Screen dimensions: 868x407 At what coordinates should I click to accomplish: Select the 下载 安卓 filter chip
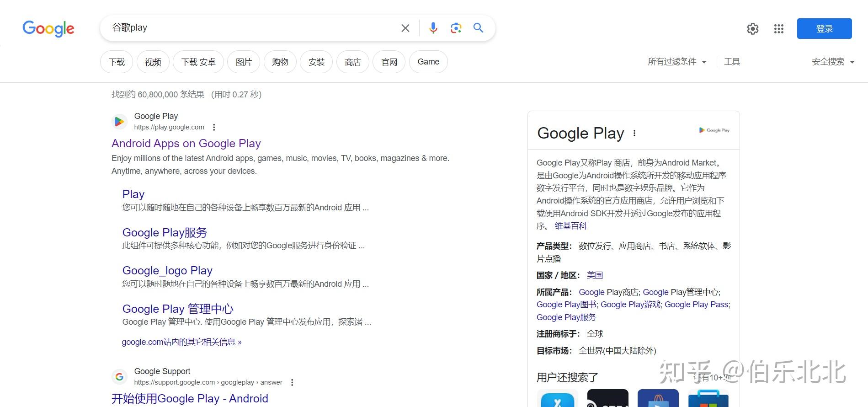tap(198, 62)
